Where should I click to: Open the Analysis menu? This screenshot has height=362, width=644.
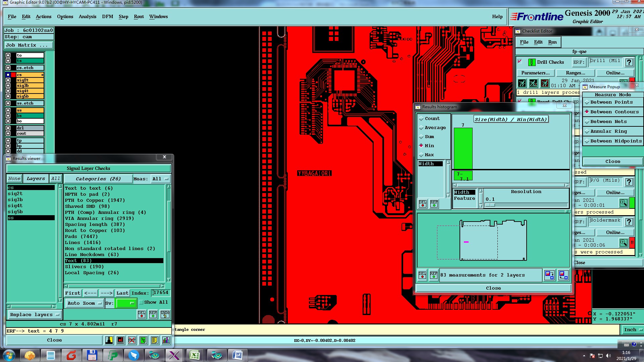pos(87,16)
